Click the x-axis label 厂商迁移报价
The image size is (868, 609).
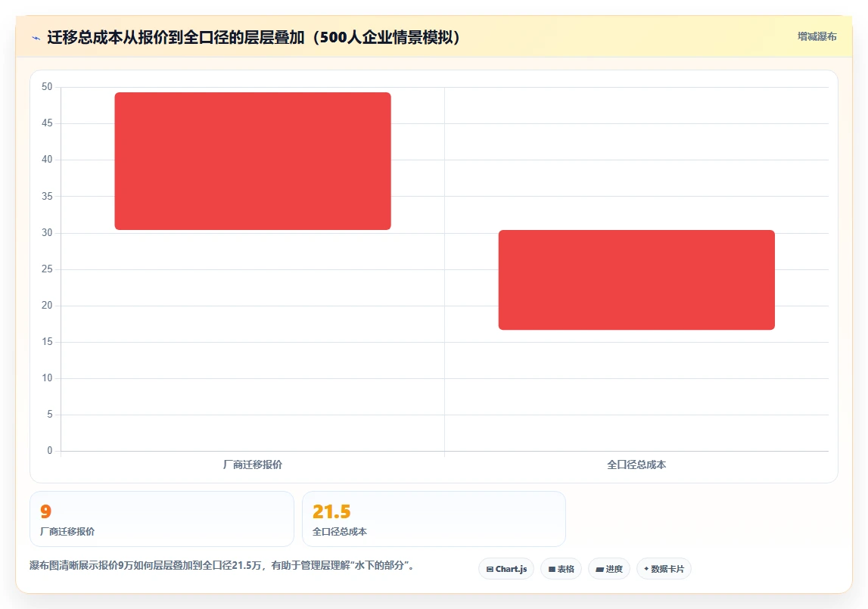click(x=253, y=465)
